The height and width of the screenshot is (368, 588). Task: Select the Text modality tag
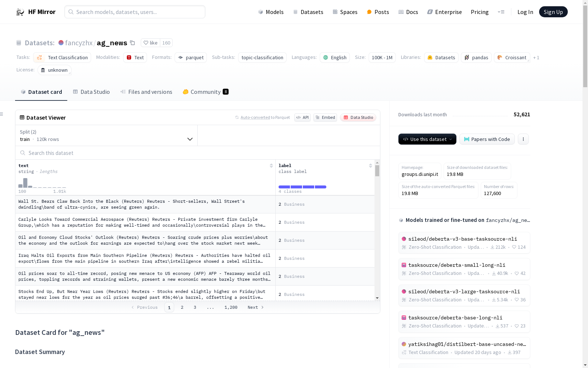(x=135, y=57)
